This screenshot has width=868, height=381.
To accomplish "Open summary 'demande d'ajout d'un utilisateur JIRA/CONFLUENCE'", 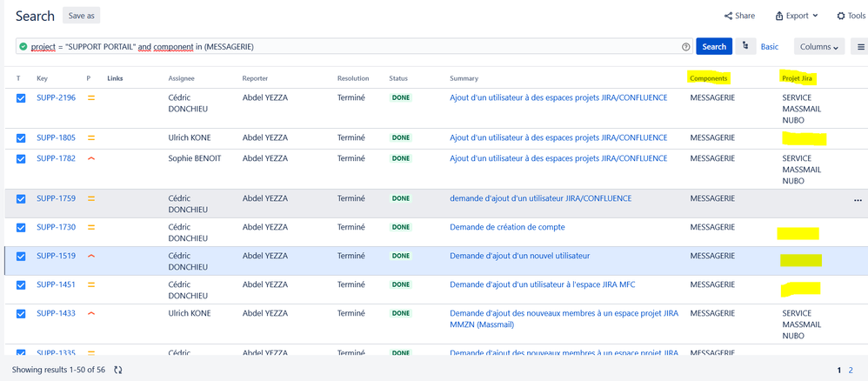I will pyautogui.click(x=540, y=198).
